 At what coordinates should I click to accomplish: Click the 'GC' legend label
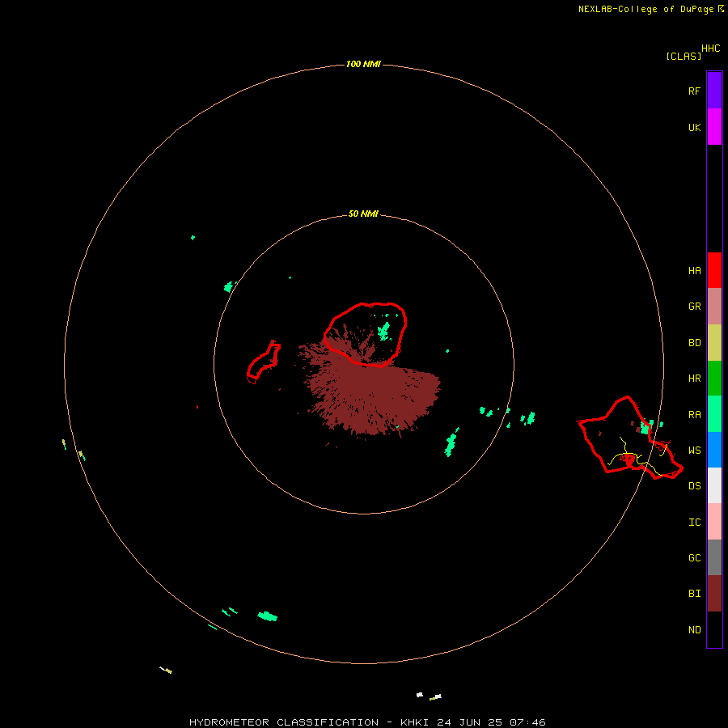[694, 558]
